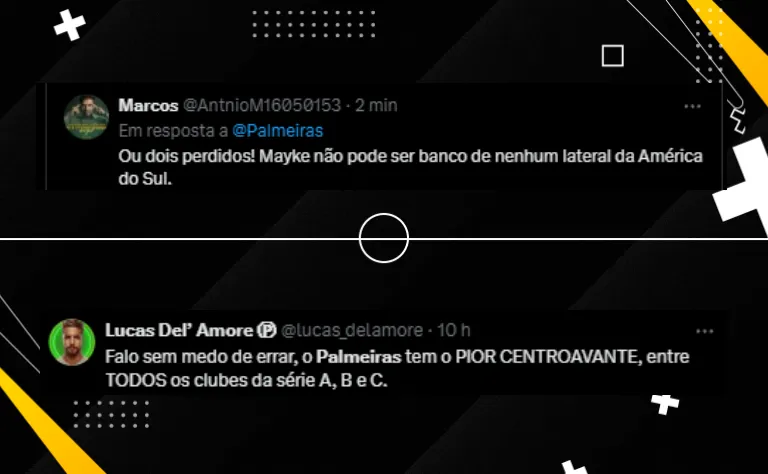Image resolution: width=768 pixels, height=474 pixels.
Task: Click the white outlined square icon
Action: tap(612, 55)
